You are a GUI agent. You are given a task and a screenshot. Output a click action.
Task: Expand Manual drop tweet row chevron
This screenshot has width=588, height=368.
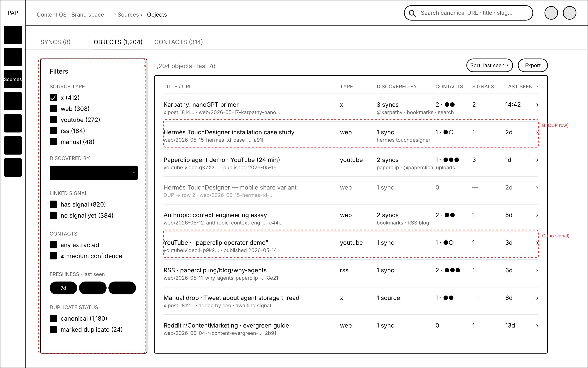(x=537, y=298)
